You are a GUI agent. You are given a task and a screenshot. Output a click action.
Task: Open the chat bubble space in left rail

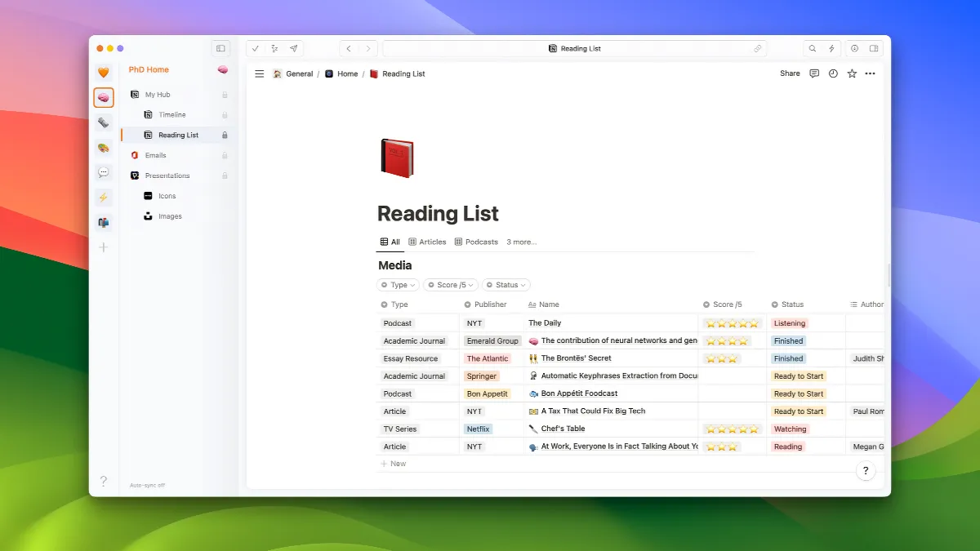point(104,172)
